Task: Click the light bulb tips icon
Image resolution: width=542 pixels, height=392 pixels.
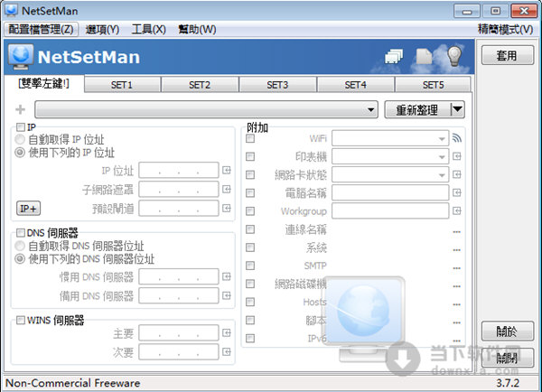Action: pos(454,55)
